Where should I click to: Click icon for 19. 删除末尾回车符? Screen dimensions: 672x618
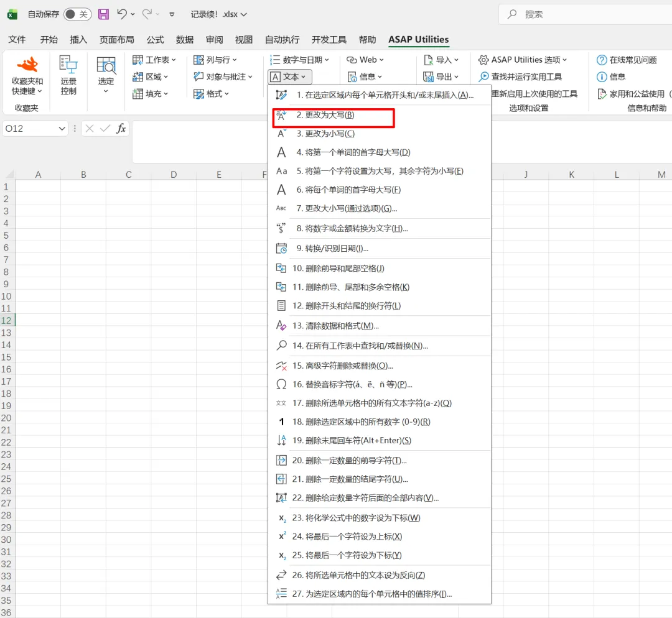coord(281,440)
